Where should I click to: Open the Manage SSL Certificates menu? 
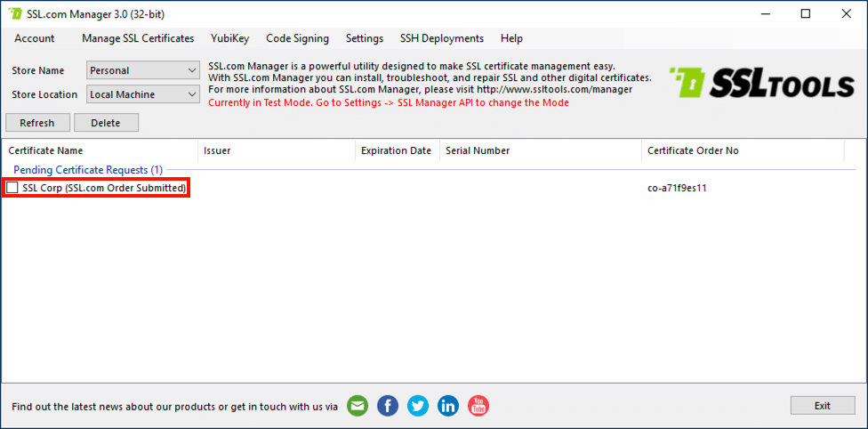(138, 38)
